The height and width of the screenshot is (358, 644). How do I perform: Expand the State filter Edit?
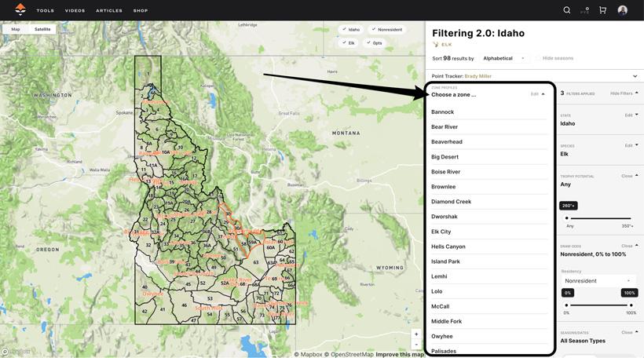(631, 115)
